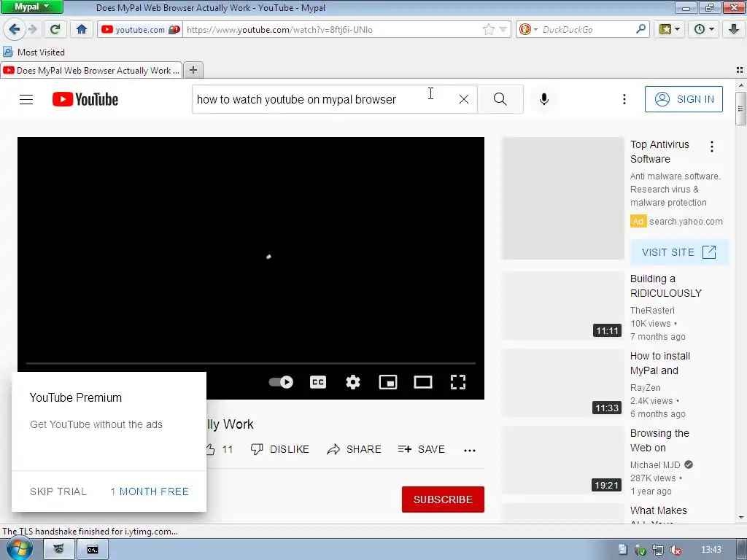Click 1 MONTH FREE offer
747x560 pixels.
click(150, 491)
